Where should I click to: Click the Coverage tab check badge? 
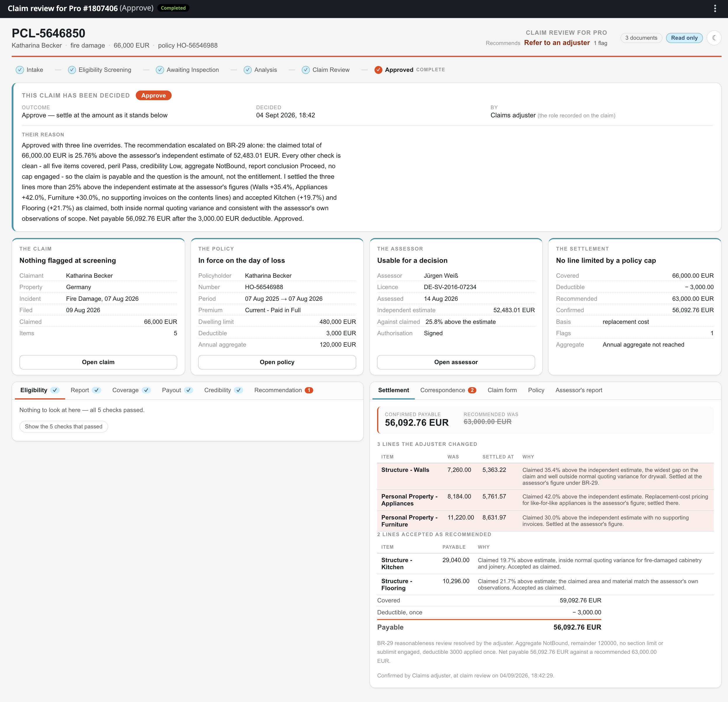coord(146,390)
